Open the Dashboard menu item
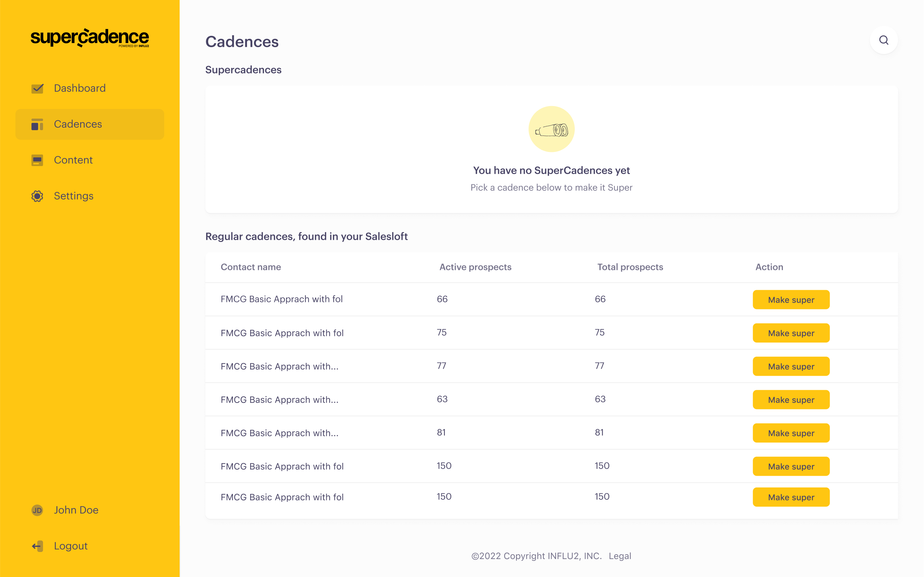This screenshot has height=577, width=924. pos(80,88)
